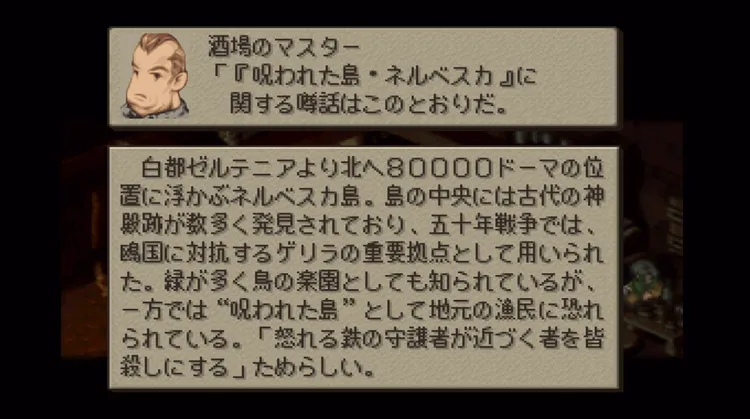Click the lower rumor description box
The image size is (750, 419).
click(x=364, y=268)
